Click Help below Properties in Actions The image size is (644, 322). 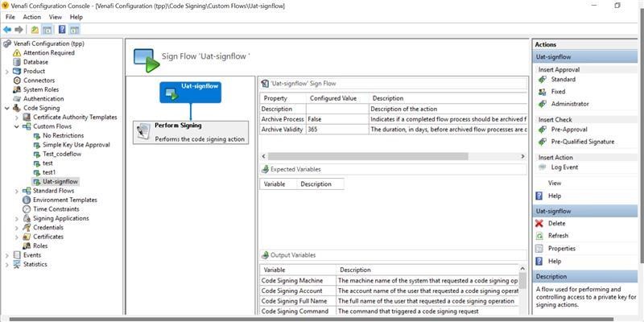coord(555,261)
